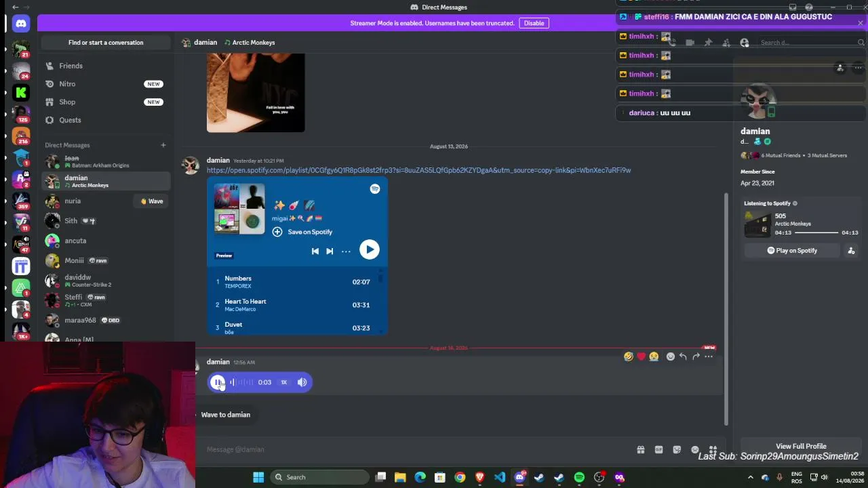Image resolution: width=868 pixels, height=488 pixels.
Task: Open Windows Start menu
Action: [x=258, y=477]
